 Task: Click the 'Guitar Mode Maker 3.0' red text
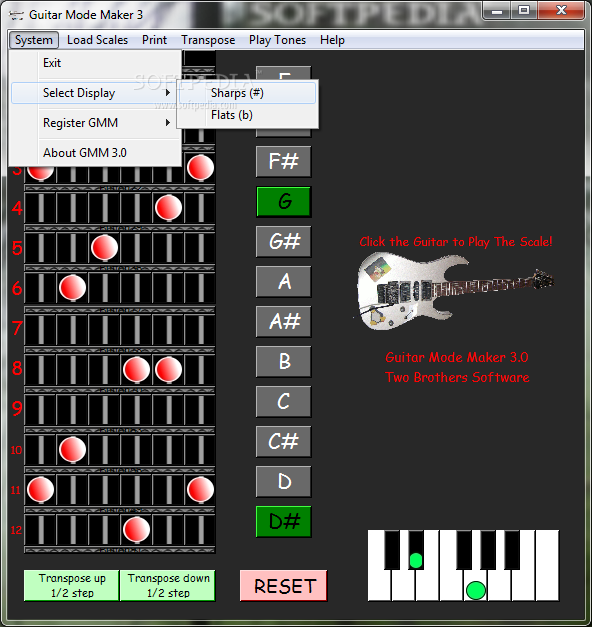pos(457,357)
